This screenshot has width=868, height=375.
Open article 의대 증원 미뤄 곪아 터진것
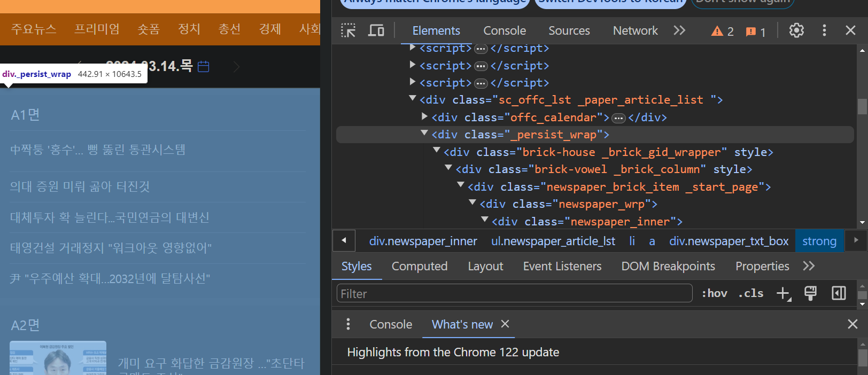(x=80, y=186)
